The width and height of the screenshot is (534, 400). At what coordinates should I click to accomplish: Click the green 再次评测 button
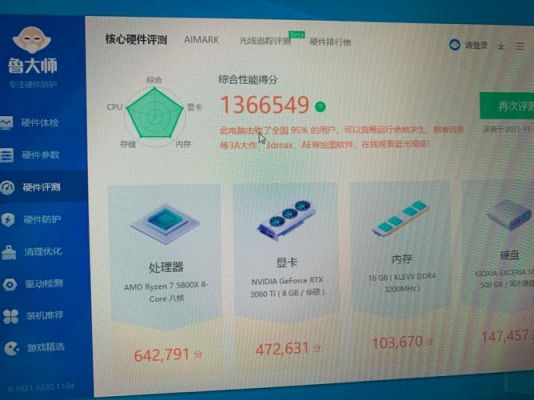[507, 106]
